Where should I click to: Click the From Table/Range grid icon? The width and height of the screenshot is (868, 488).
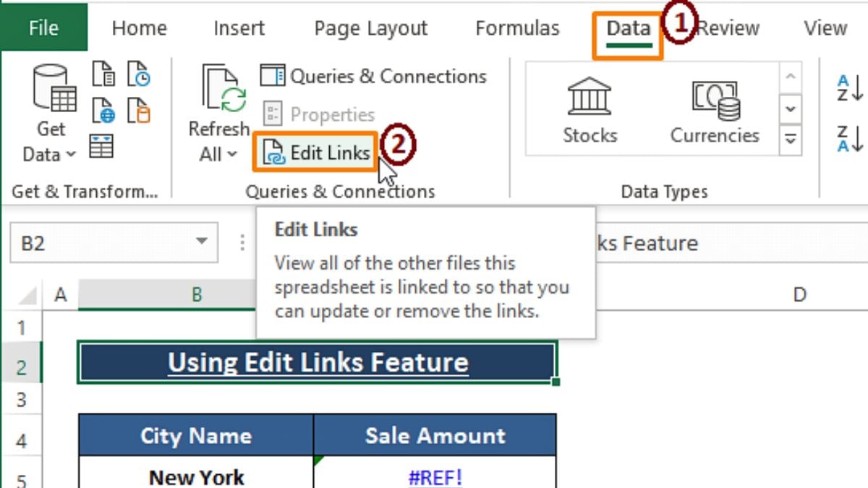tap(101, 146)
